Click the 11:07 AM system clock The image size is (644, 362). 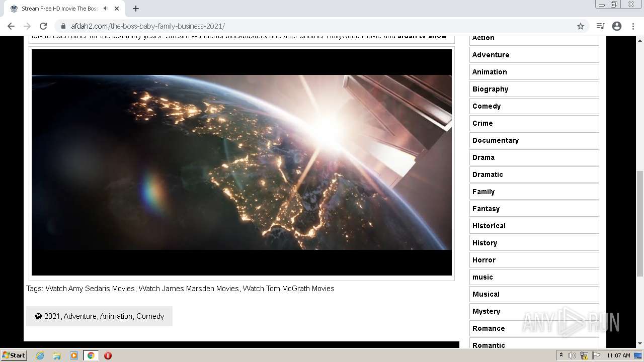[x=618, y=355]
